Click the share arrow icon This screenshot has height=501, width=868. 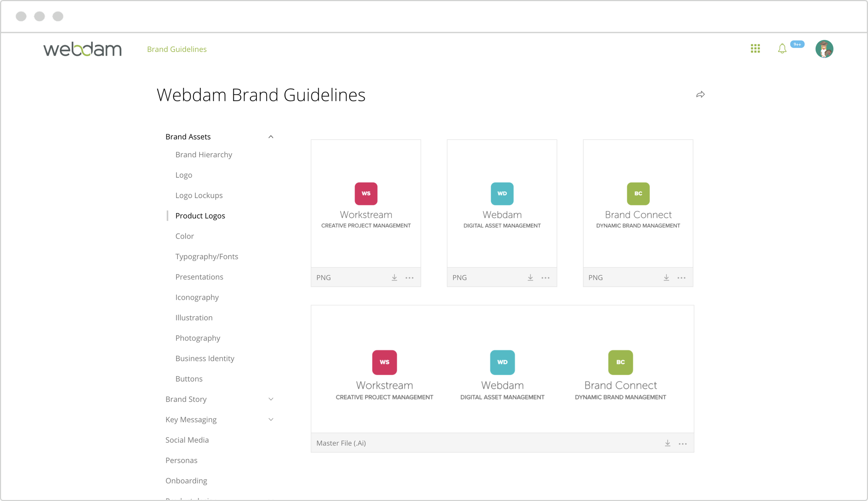[700, 95]
